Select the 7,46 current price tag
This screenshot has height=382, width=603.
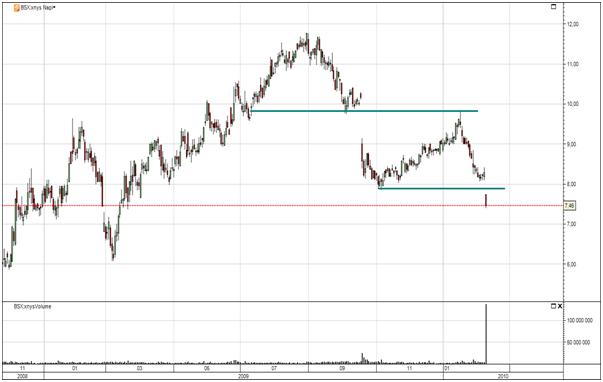tap(570, 206)
